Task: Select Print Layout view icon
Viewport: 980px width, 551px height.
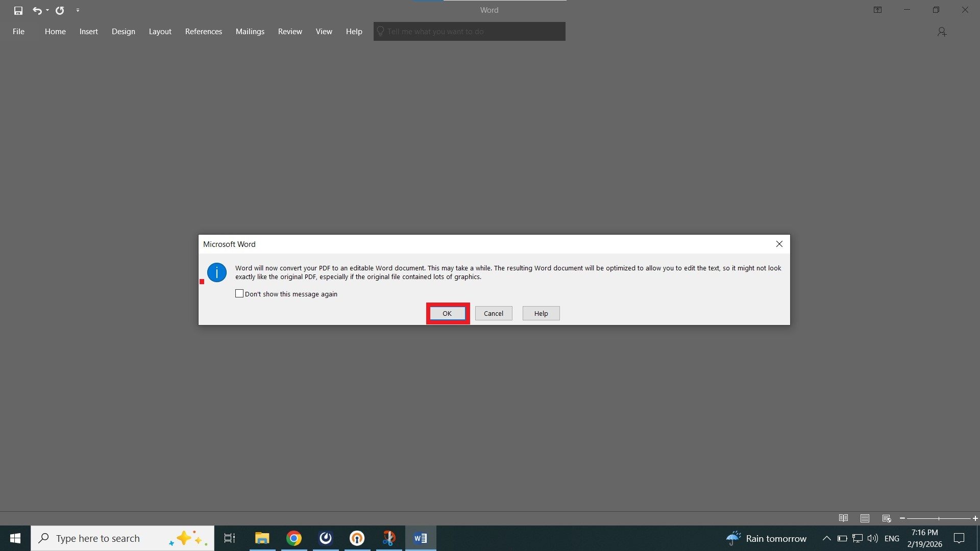Action: click(865, 518)
